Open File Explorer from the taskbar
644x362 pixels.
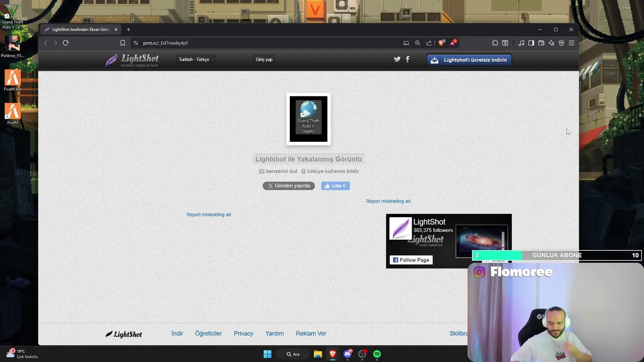coord(317,354)
